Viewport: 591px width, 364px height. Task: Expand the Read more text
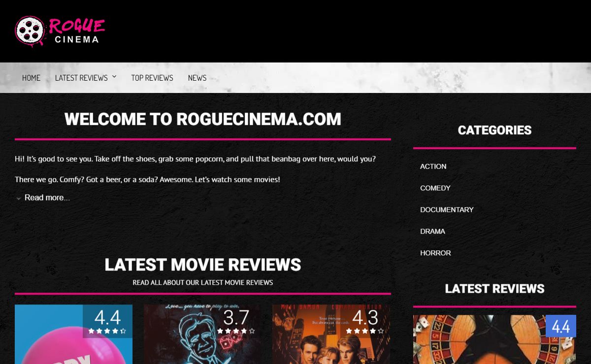tap(47, 198)
